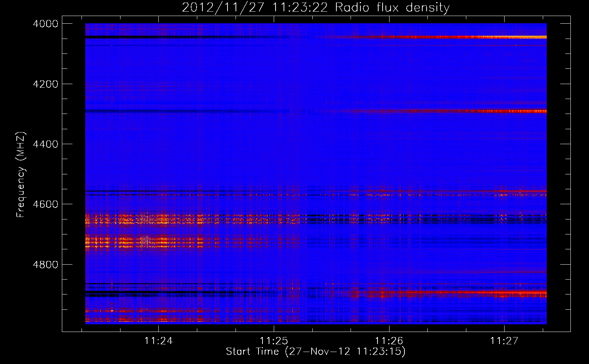Click the 4400 frequency tick label
589x364 pixels.
(46, 144)
